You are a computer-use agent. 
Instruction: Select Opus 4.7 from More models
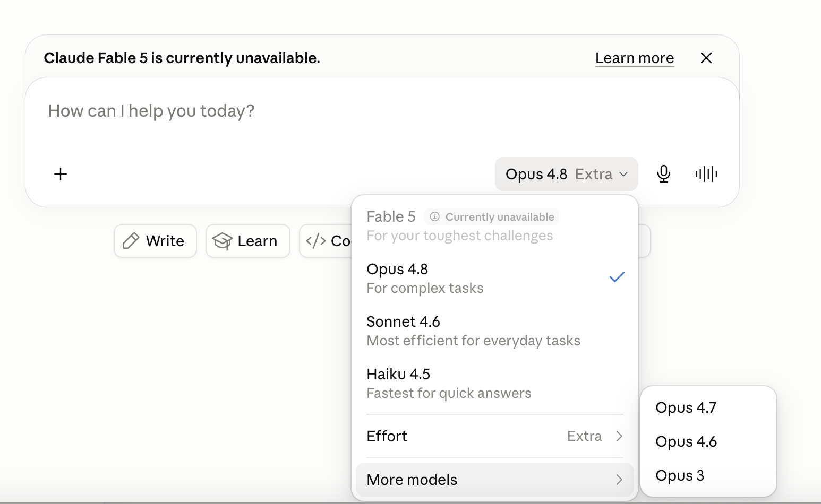708,407
